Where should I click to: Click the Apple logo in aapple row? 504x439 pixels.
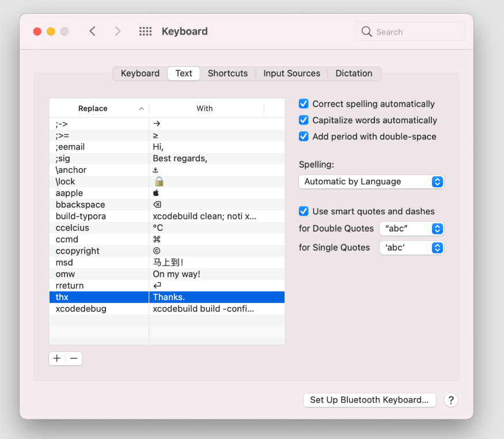click(x=156, y=193)
